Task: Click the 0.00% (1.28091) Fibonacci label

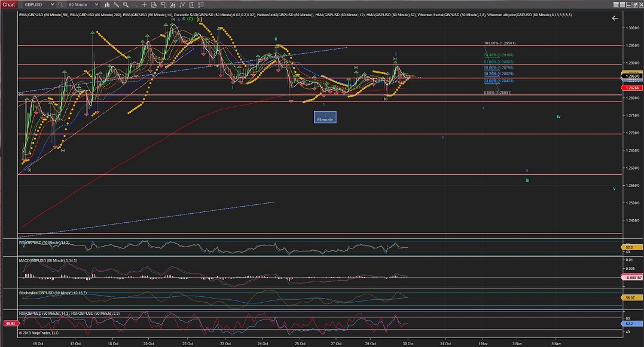Action: point(498,93)
